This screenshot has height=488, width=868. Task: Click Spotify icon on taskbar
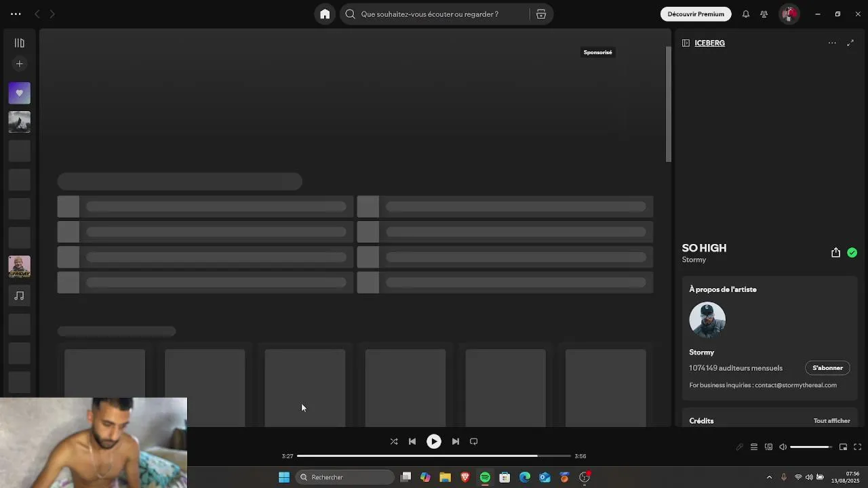pos(485,477)
